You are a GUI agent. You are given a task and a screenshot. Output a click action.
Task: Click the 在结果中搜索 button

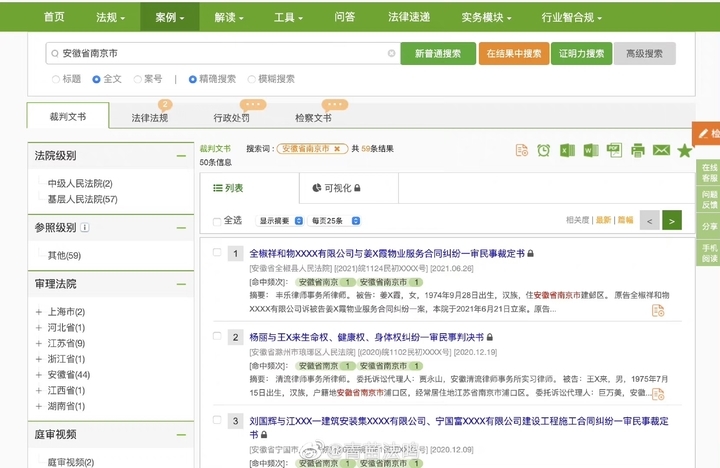point(513,54)
